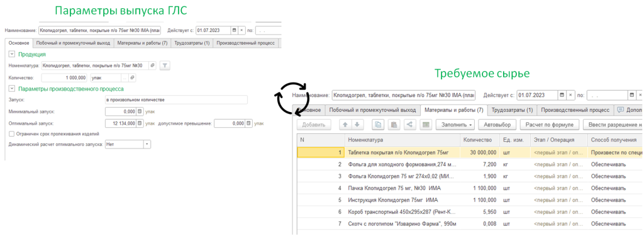This screenshot has width=644, height=236.
Task: Click the paste rows icon in materials toolbar
Action: tap(394, 124)
